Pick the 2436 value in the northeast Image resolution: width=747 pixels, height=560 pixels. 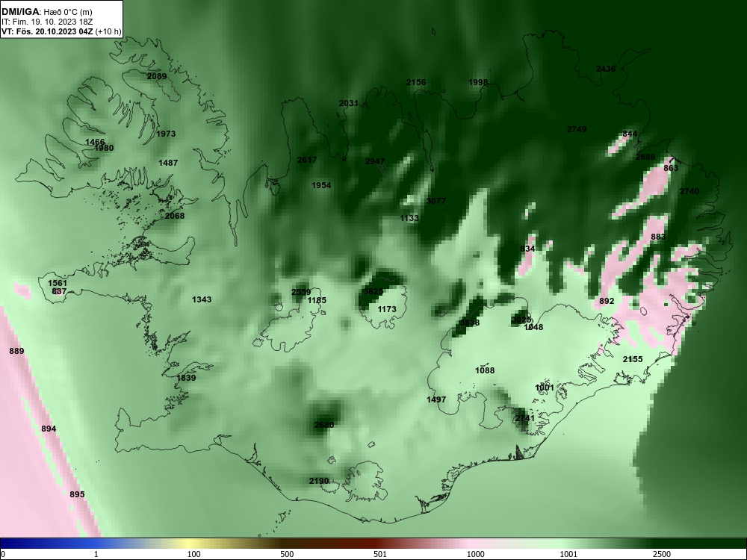tap(606, 69)
